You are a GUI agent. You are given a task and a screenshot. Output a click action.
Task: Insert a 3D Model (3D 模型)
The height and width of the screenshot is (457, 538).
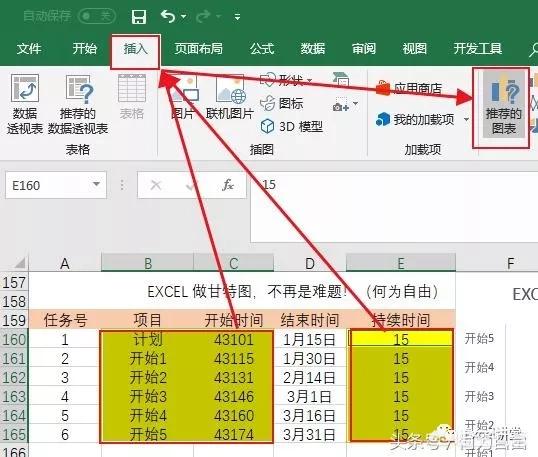pyautogui.click(x=292, y=127)
